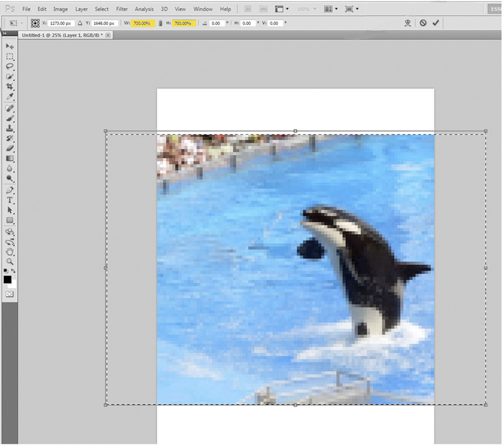
Task: Swap foreground and background colors
Action: coord(13,271)
